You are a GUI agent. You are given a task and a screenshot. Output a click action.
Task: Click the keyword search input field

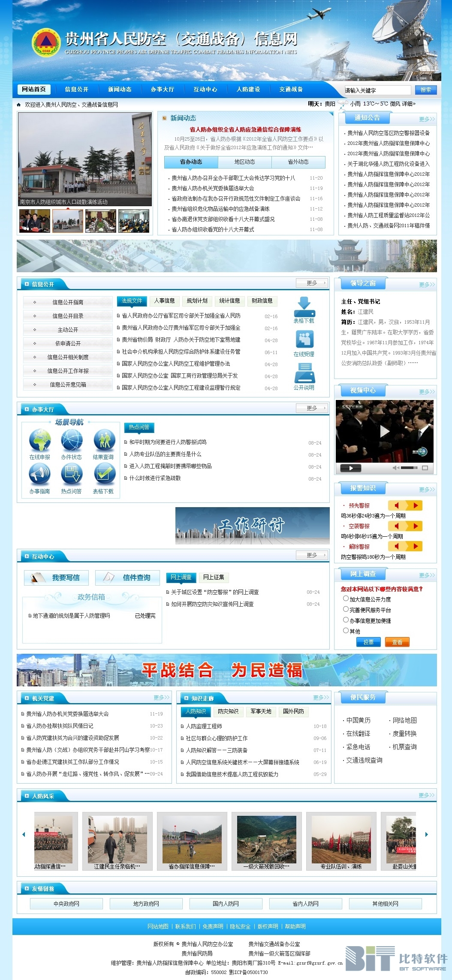pyautogui.click(x=377, y=90)
